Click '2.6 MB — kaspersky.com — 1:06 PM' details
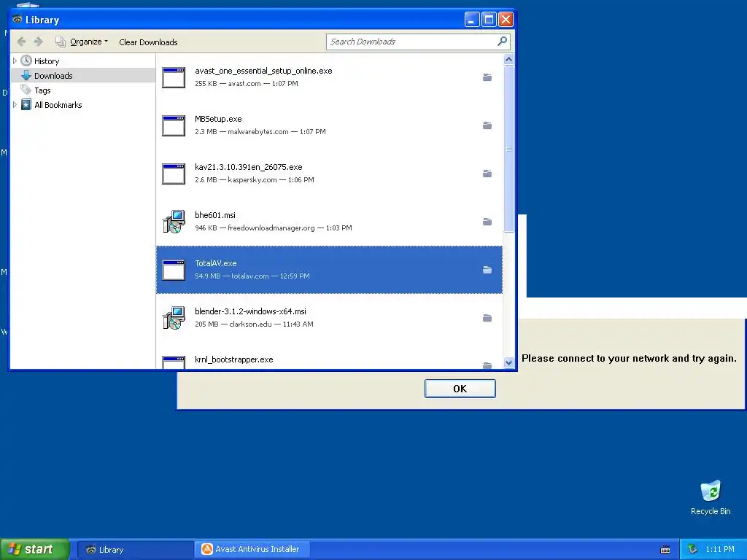Screen dimensions: 747x560 (x=255, y=180)
